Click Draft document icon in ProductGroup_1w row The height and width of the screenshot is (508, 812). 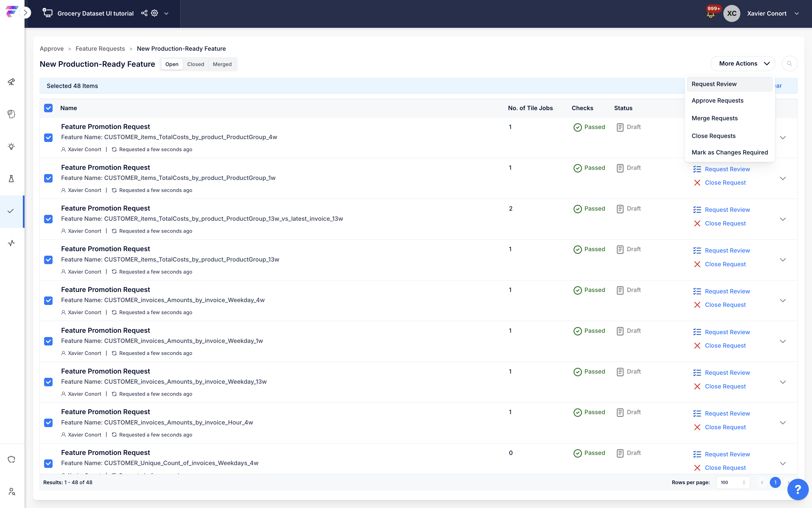point(620,168)
